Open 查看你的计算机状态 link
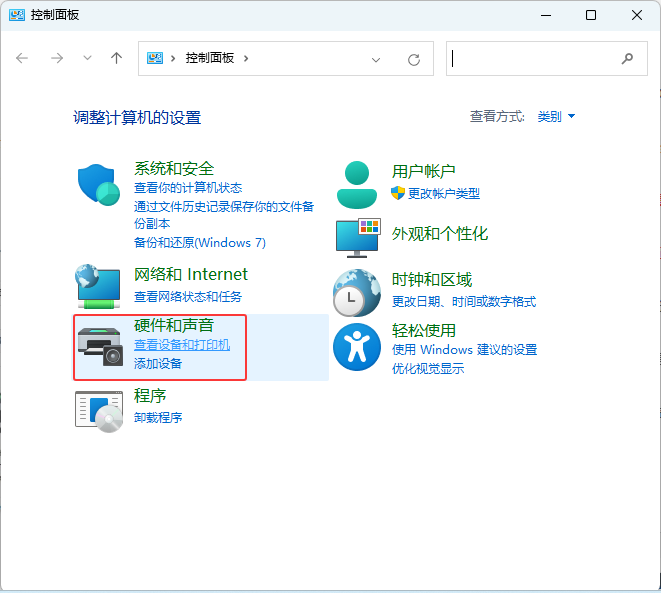Screen dimensions: 661x593 click(x=188, y=188)
